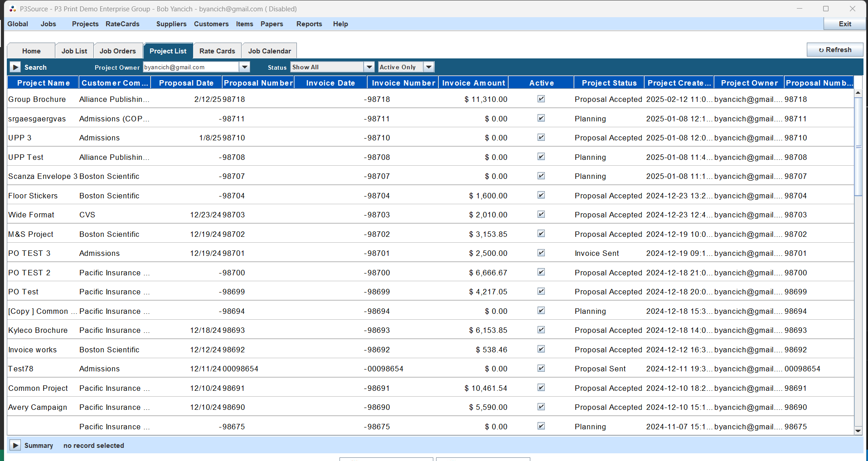Screen dimensions: 868x461
Task: Click the scrollbar up arrow
Action: pyautogui.click(x=857, y=92)
